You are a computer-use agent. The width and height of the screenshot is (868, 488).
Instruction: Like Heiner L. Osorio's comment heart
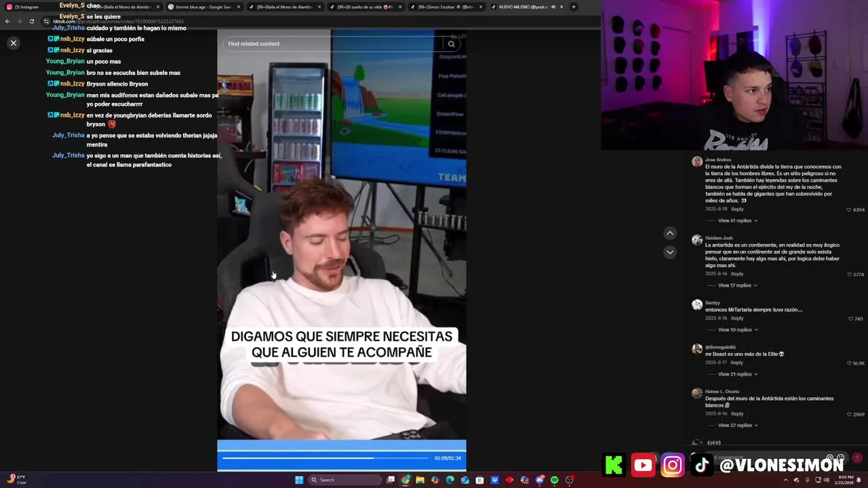[849, 414]
